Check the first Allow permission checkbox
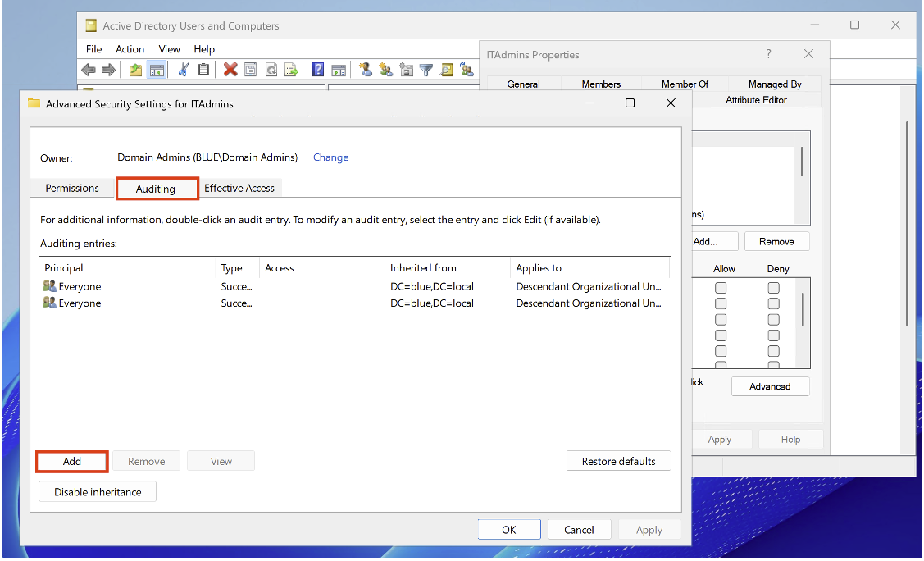The width and height of the screenshot is (924, 561). tap(721, 288)
